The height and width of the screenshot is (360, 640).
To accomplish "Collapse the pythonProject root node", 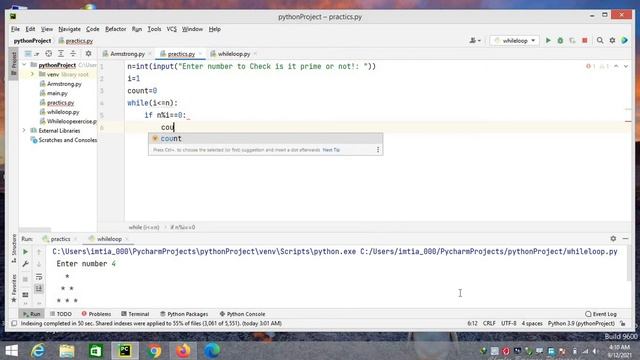I will [x=24, y=64].
